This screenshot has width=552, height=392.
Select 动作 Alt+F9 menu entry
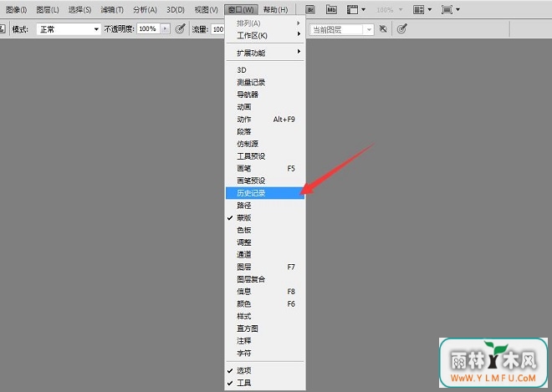pyautogui.click(x=265, y=120)
